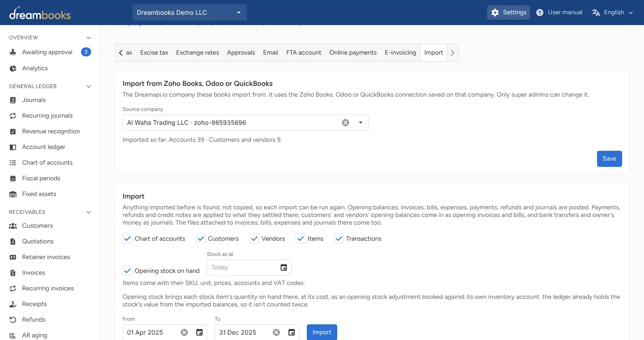
Task: Disable Opening stock on hand checkbox
Action: point(127,271)
